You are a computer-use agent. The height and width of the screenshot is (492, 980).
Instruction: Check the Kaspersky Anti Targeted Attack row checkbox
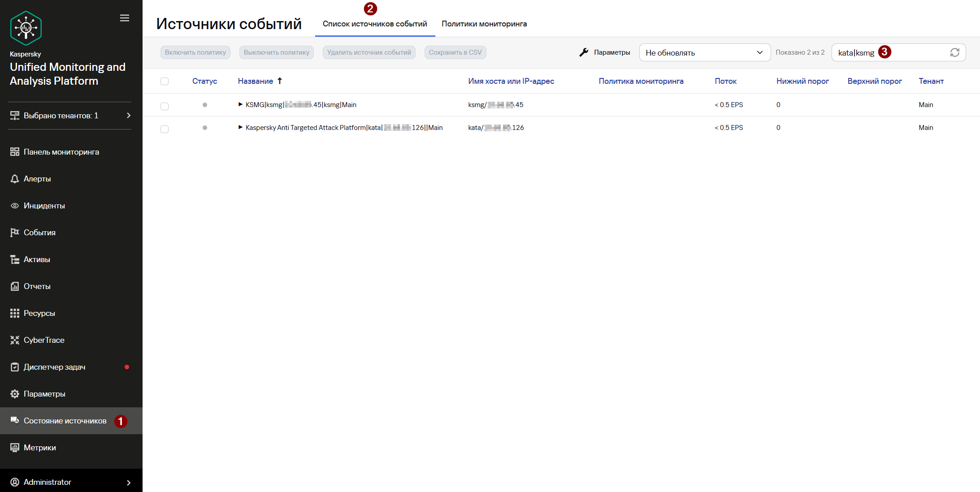165,129
